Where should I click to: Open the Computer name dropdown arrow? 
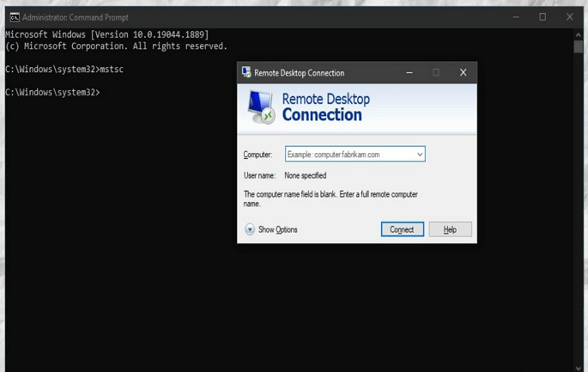419,155
